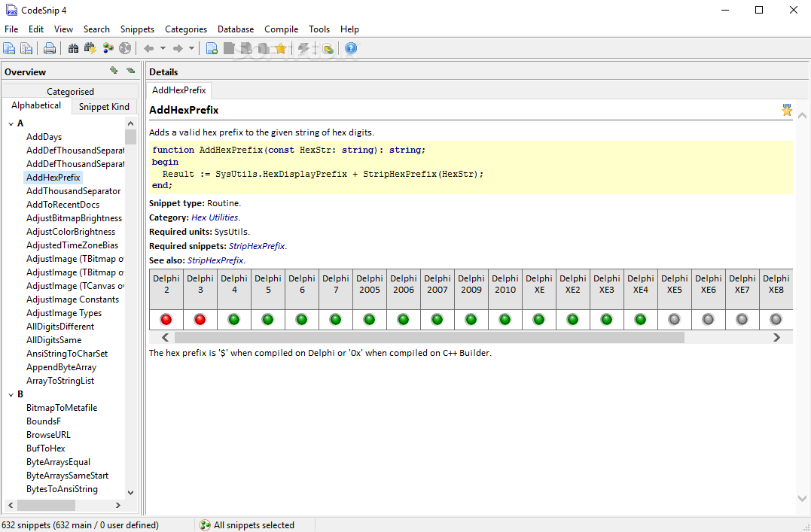Click the green LED under Delphi XE4
811x532 pixels.
640,320
